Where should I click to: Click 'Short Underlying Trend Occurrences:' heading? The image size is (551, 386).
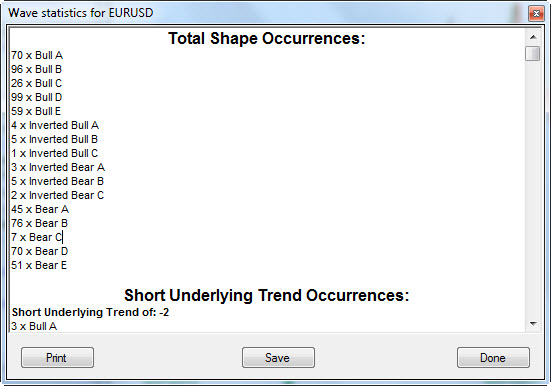tap(267, 295)
